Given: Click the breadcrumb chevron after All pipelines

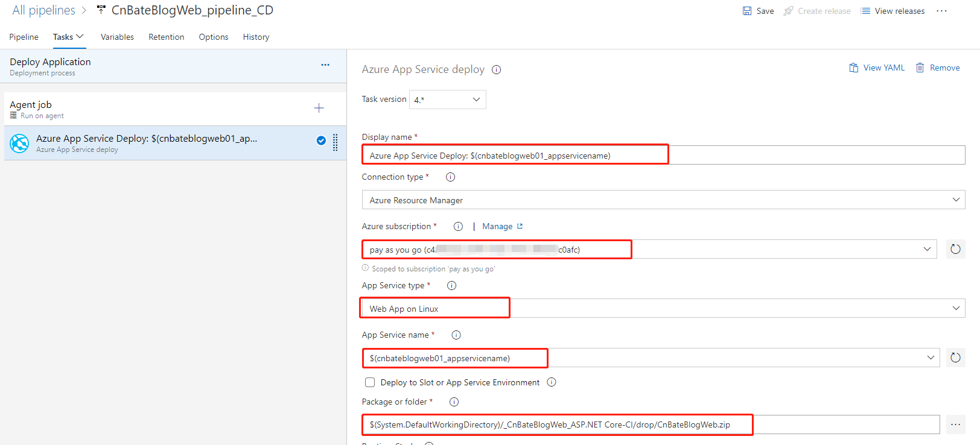Looking at the screenshot, I should point(84,11).
